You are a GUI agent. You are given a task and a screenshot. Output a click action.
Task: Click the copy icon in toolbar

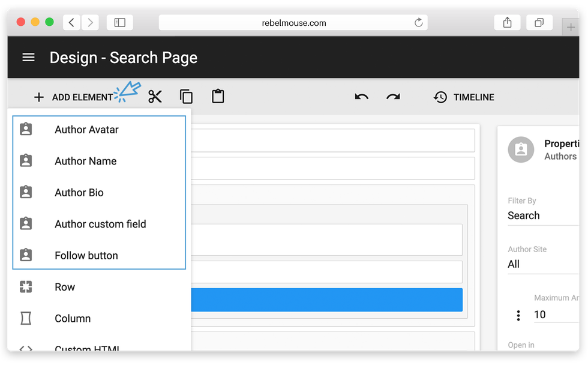coord(187,97)
